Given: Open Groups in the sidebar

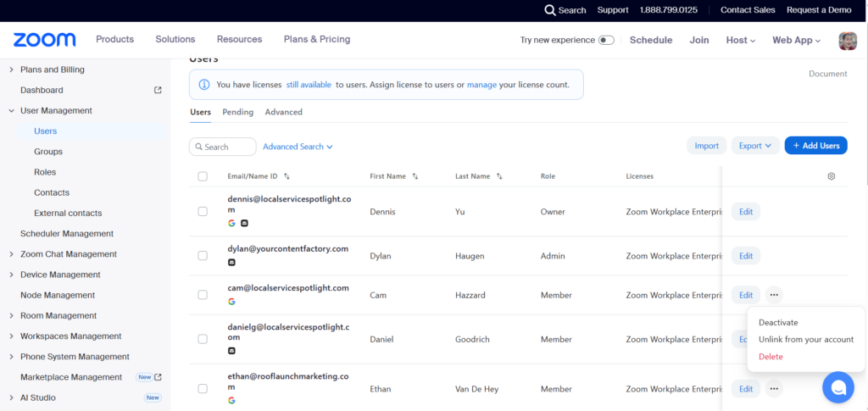Looking at the screenshot, I should click(48, 151).
